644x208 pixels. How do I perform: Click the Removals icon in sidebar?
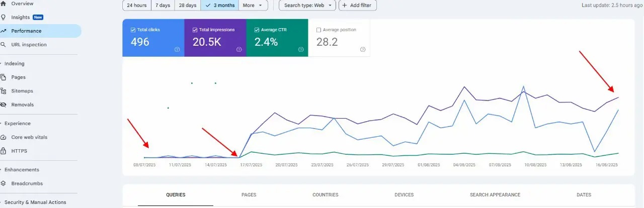click(4, 105)
